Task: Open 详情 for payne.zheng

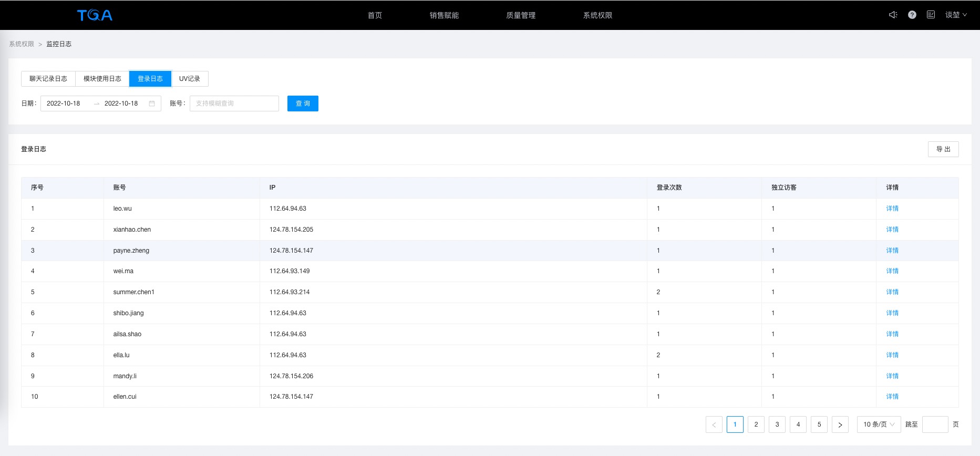Action: (x=892, y=251)
